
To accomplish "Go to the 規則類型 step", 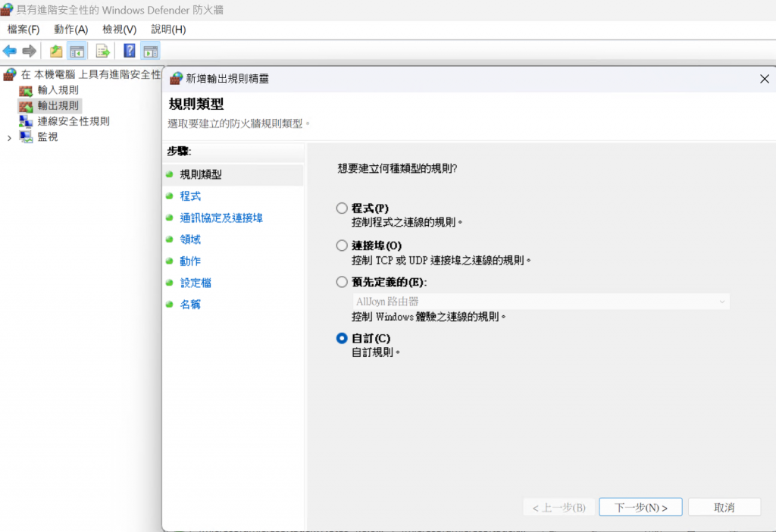I will tap(201, 174).
